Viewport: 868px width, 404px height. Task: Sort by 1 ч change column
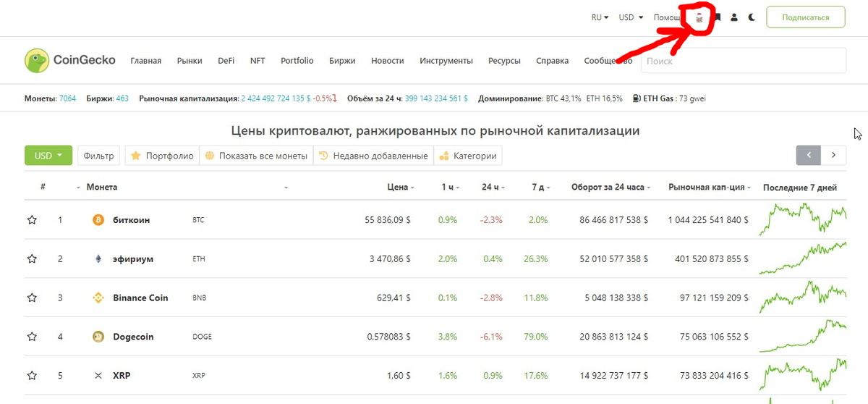click(450, 187)
